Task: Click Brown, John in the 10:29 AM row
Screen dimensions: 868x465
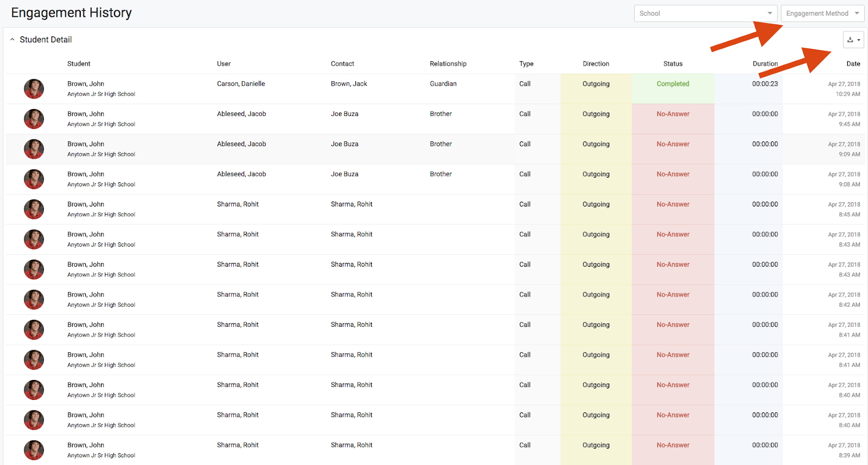Action: [86, 83]
